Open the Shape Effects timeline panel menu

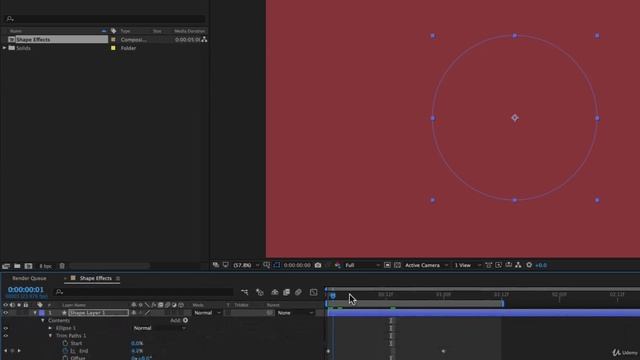(118, 278)
